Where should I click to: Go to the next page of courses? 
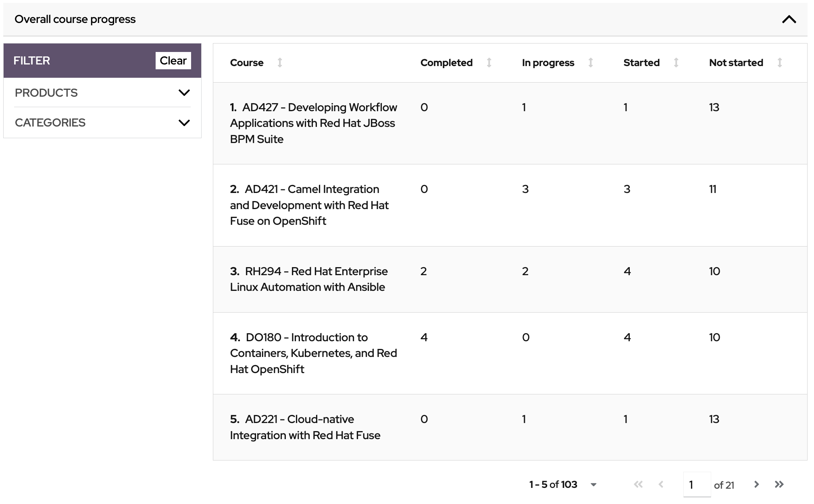756,484
